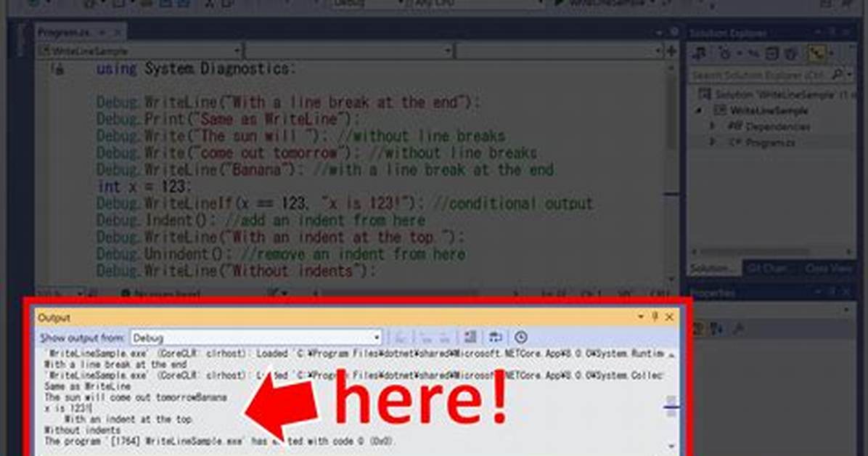The height and width of the screenshot is (456, 868).
Task: Click the 'x is 123!' output line
Action: 68,408
